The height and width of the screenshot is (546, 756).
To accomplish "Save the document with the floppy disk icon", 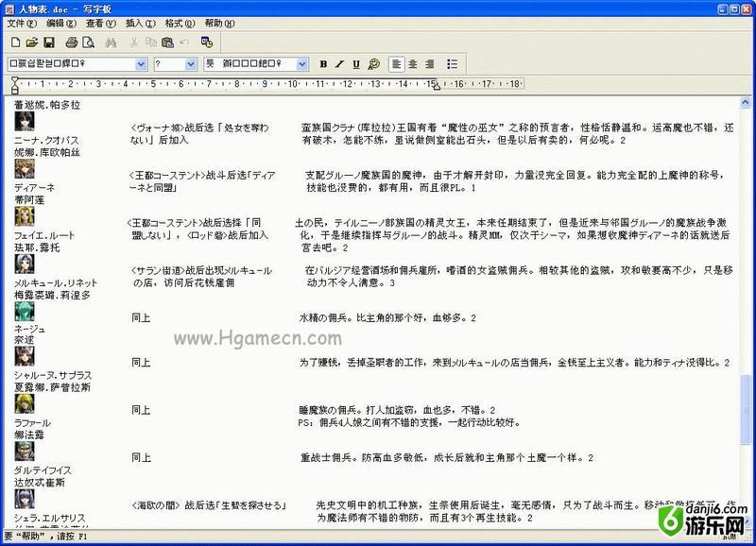I will click(48, 43).
